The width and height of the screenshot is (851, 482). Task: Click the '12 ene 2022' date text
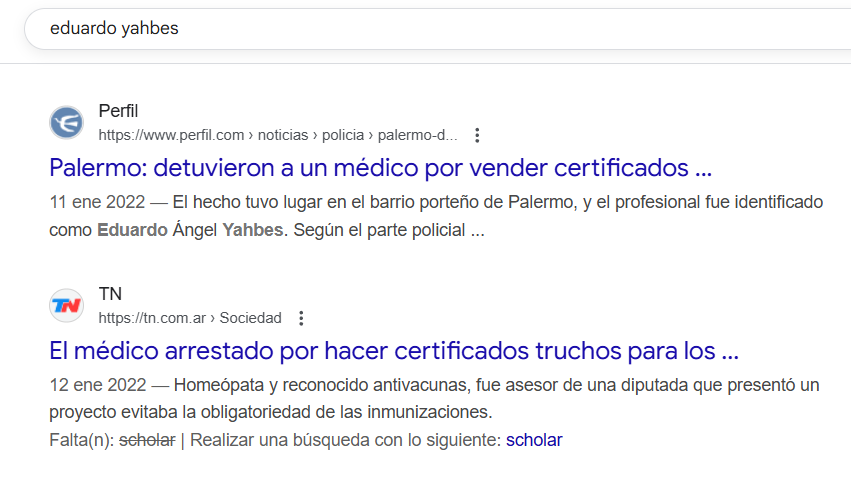pyautogui.click(x=98, y=385)
